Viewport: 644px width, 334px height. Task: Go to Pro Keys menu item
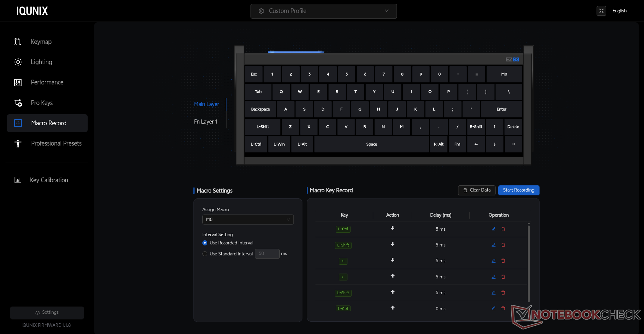click(x=42, y=103)
